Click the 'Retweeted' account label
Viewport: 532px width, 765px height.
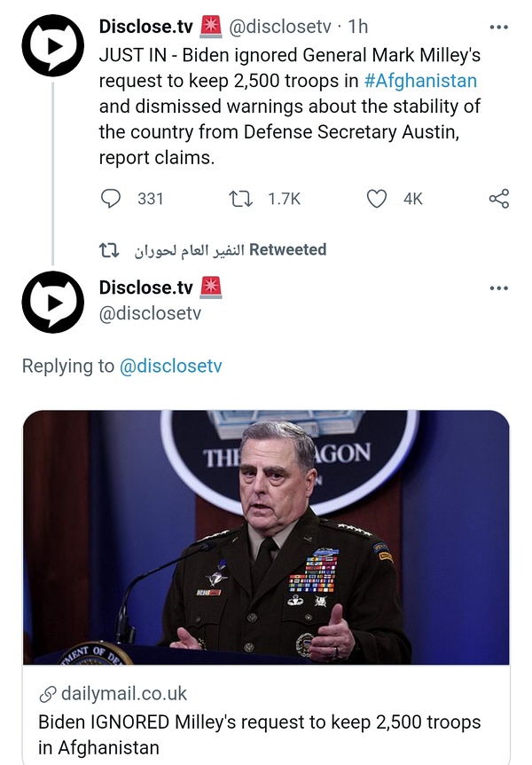point(231,250)
